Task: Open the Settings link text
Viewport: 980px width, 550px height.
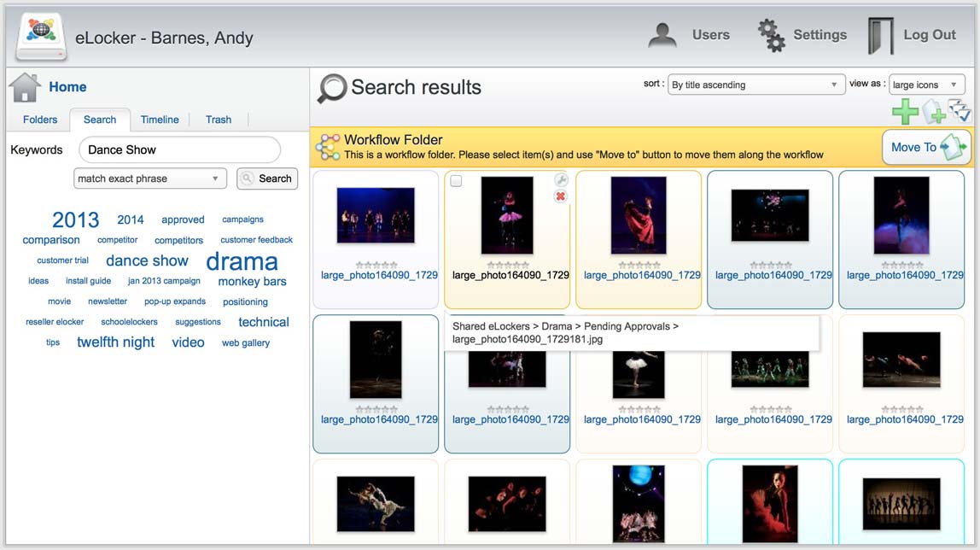Action: click(x=820, y=35)
